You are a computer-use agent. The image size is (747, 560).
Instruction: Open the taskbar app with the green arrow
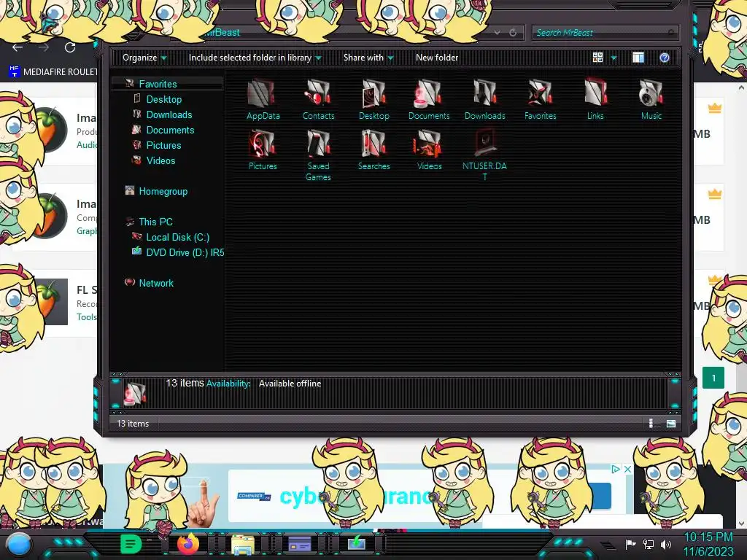[356, 543]
